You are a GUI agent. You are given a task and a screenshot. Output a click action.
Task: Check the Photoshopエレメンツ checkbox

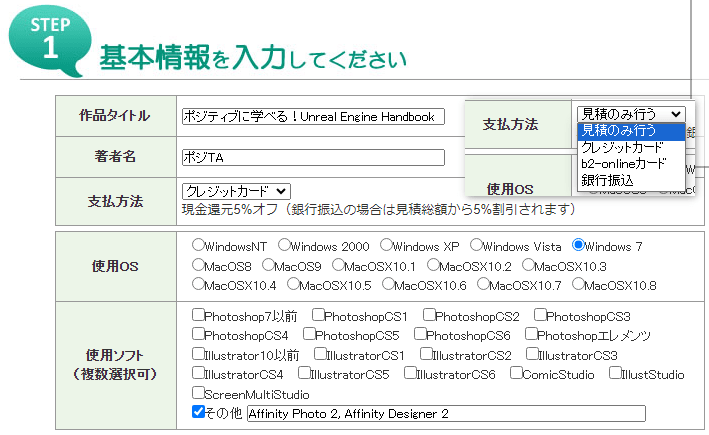click(531, 334)
